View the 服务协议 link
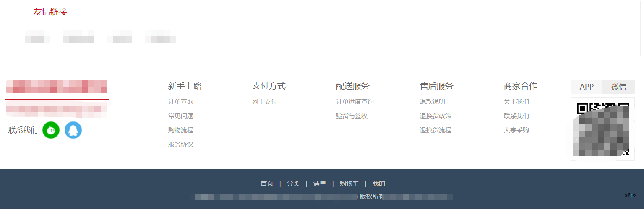 coord(181,144)
